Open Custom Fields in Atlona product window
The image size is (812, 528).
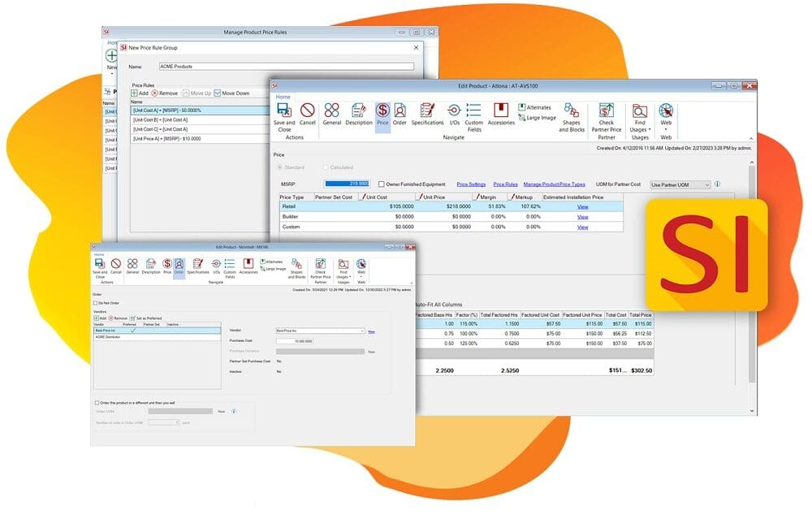pyautogui.click(x=474, y=118)
